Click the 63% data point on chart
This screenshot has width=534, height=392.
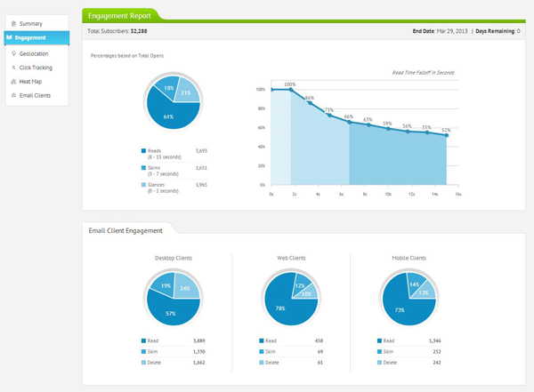(368, 124)
